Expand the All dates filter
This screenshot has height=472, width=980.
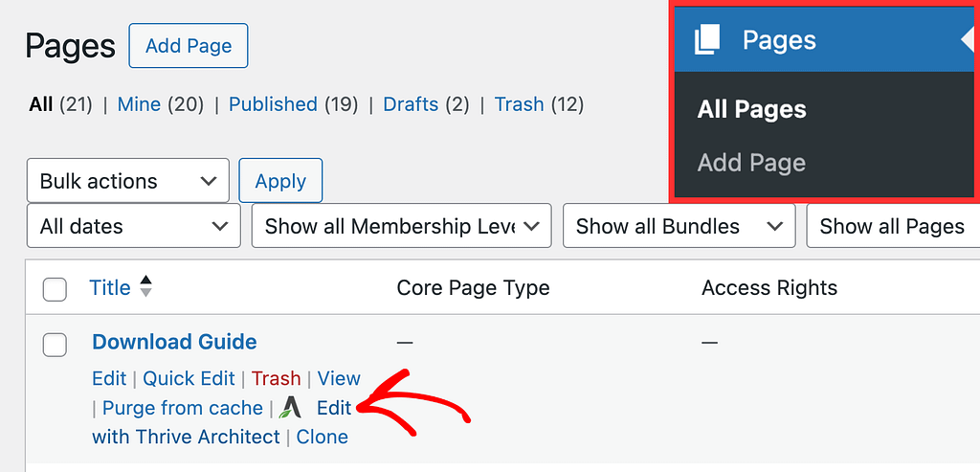(x=134, y=226)
